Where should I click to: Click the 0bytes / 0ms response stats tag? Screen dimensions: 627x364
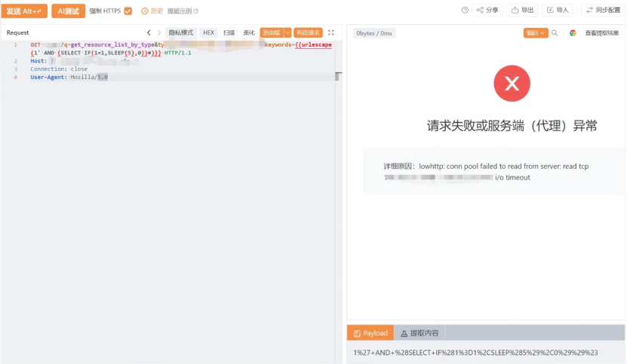pos(374,33)
